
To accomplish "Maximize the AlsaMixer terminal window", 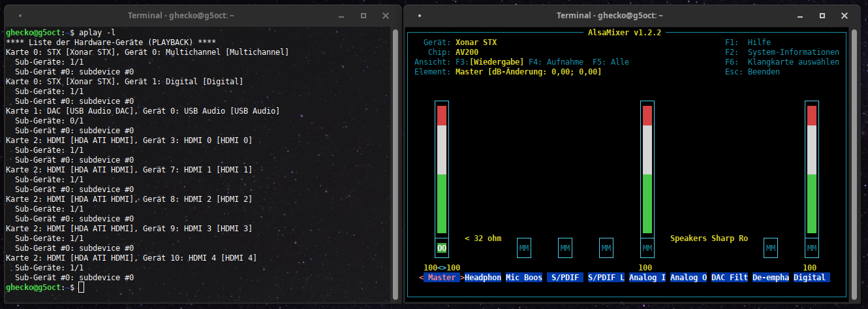I will coord(821,15).
